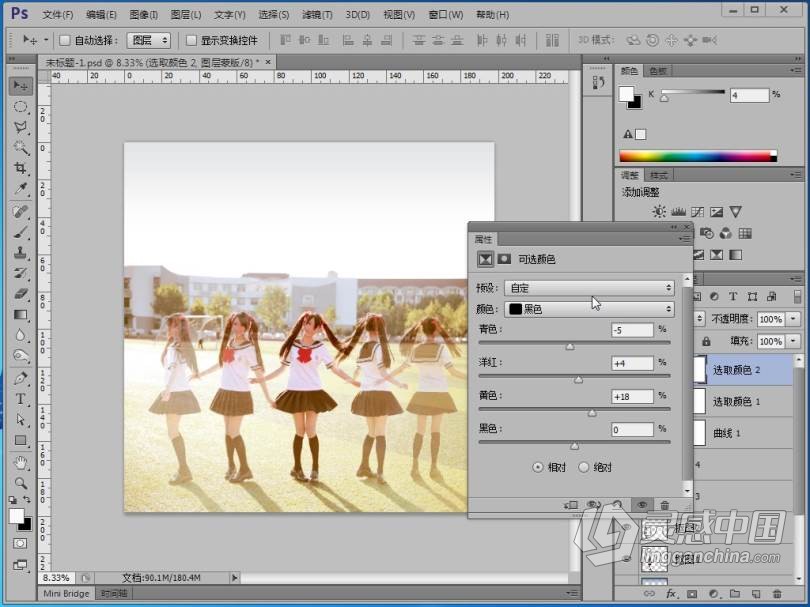The width and height of the screenshot is (810, 607).
Task: Click the 青色 value field showing -5
Action: [632, 330]
